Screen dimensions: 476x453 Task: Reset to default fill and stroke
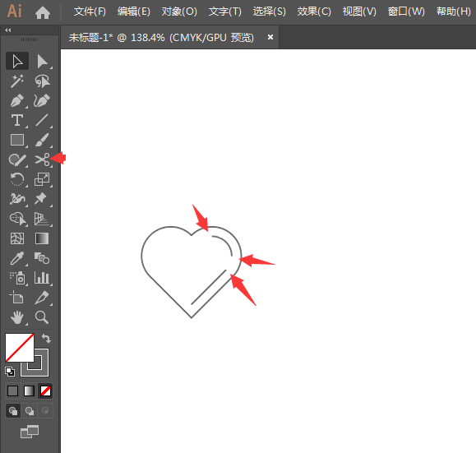10,372
